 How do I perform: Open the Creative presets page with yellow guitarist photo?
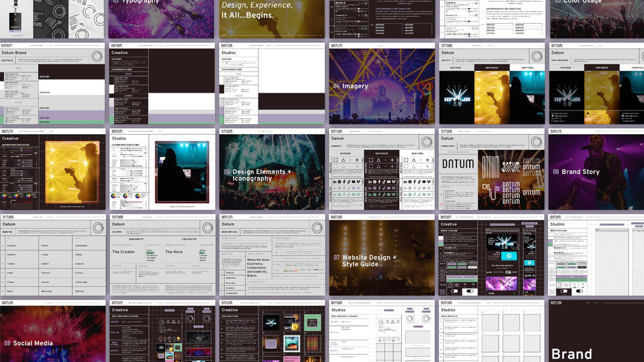point(53,170)
